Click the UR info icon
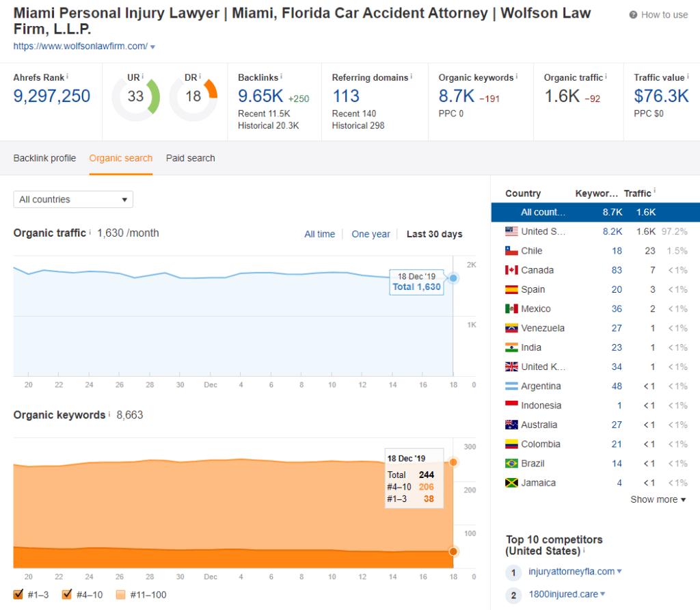 [x=142, y=77]
